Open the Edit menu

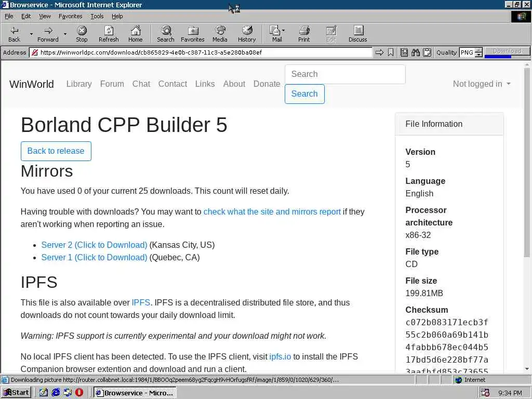tap(26, 16)
